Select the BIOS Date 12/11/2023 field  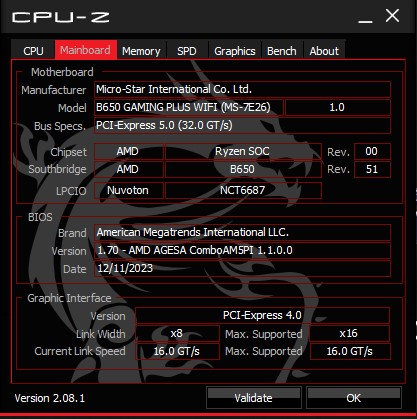click(243, 268)
